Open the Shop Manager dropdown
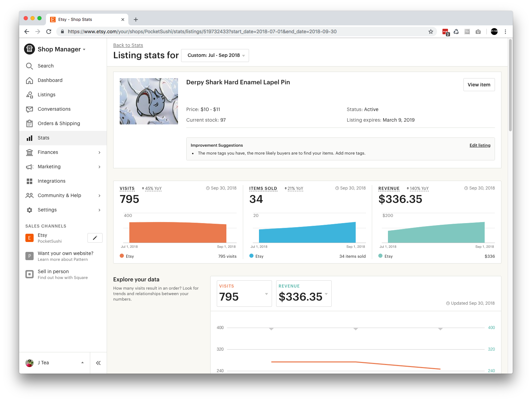The image size is (532, 401). coord(62,49)
